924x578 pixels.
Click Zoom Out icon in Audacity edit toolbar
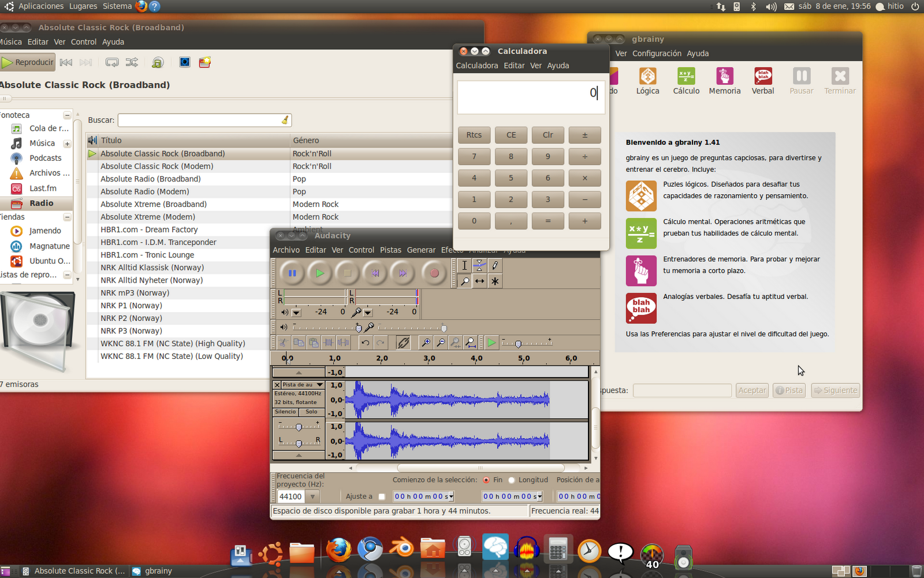[441, 343]
